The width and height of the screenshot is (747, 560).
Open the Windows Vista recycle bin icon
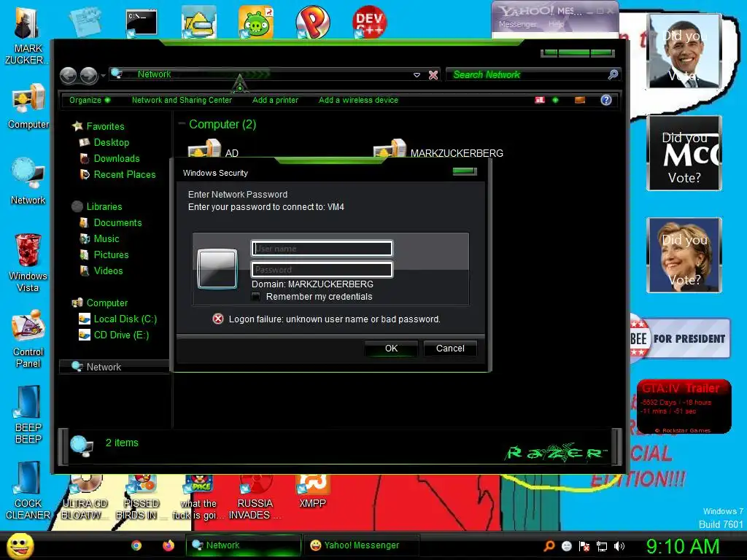[x=28, y=262]
